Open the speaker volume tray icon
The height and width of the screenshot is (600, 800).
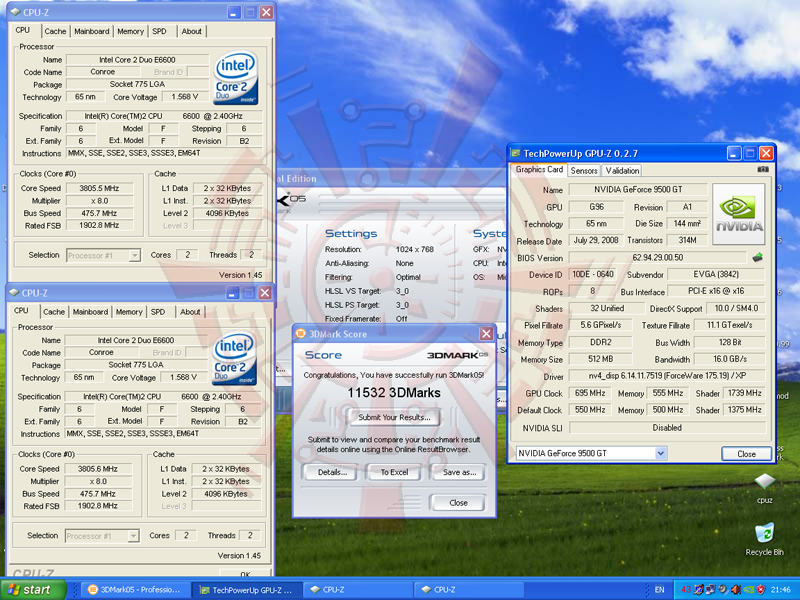736,590
